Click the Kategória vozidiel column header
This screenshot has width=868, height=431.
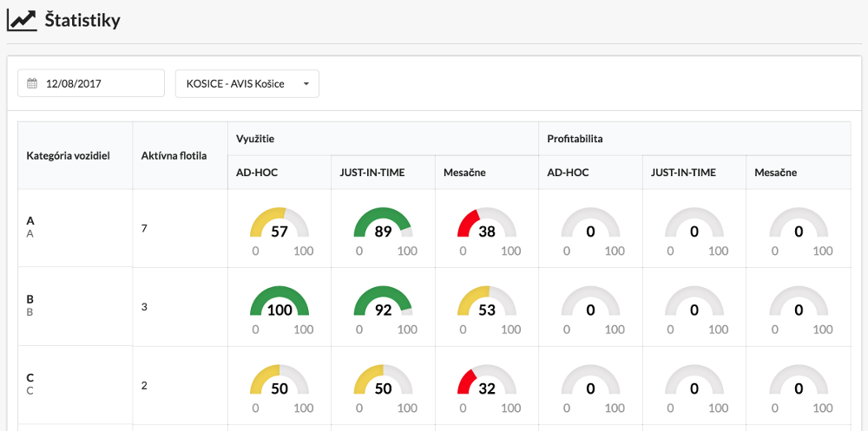[x=69, y=156]
